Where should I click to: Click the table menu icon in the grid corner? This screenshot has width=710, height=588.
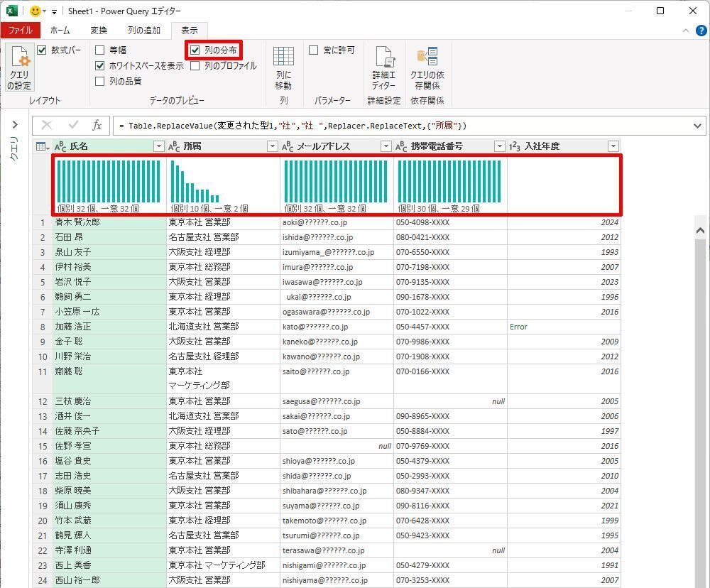[x=43, y=146]
